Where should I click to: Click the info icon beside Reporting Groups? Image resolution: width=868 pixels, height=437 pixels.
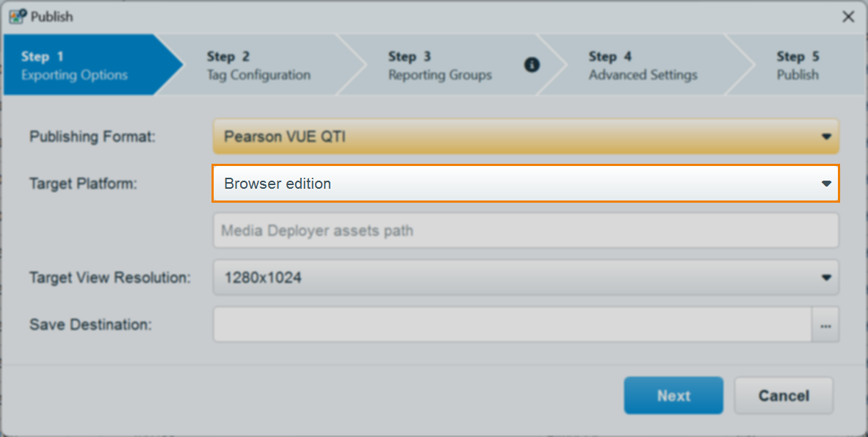(532, 65)
